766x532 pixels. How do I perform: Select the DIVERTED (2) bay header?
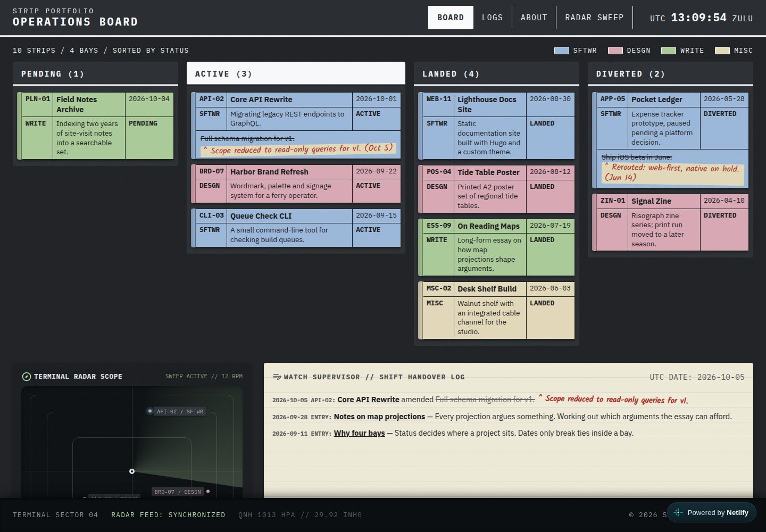coord(670,74)
